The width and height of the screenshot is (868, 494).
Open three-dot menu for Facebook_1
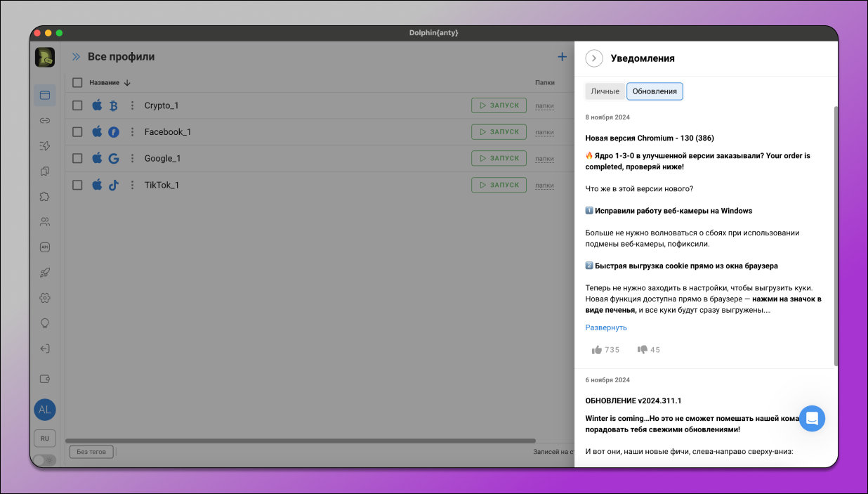[131, 132]
